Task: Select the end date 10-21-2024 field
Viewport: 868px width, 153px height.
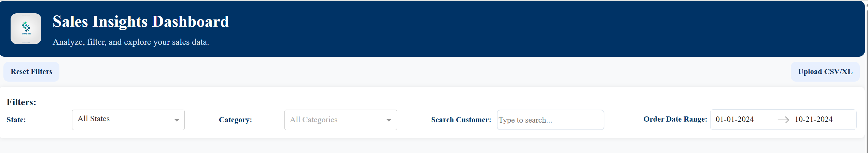Action: (814, 120)
